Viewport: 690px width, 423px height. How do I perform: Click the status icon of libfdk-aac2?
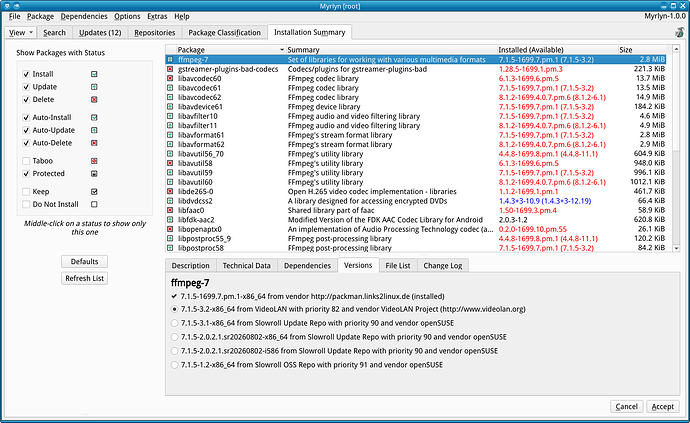(170, 220)
